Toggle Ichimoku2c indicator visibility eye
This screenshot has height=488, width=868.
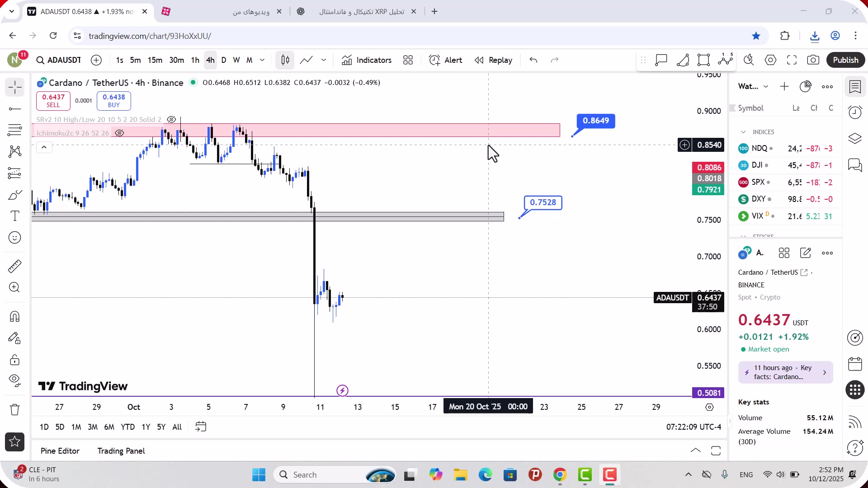tap(119, 133)
